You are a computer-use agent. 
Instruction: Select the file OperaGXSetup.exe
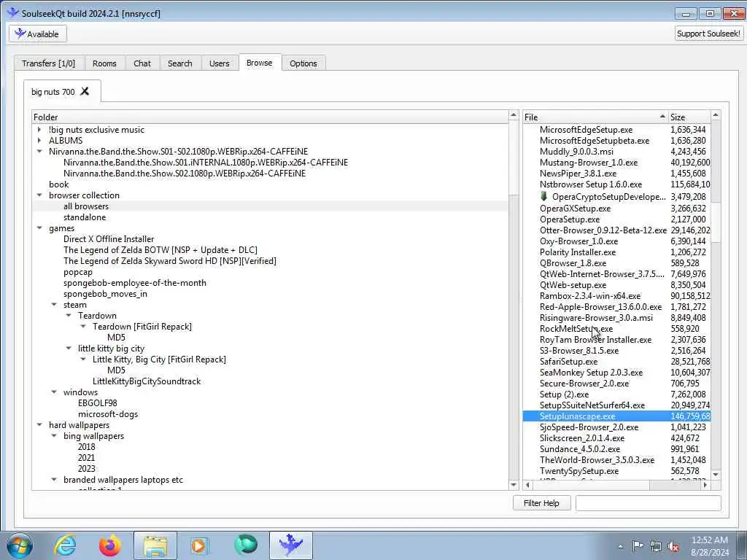coord(575,208)
